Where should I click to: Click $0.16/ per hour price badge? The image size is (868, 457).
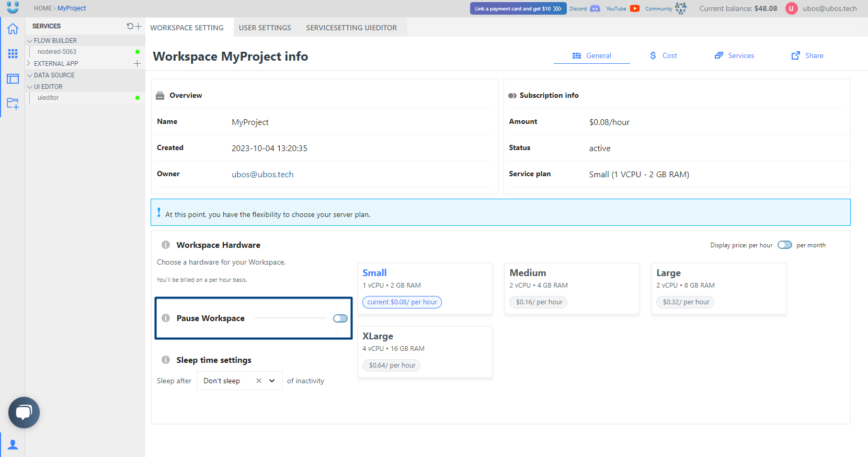coord(539,302)
